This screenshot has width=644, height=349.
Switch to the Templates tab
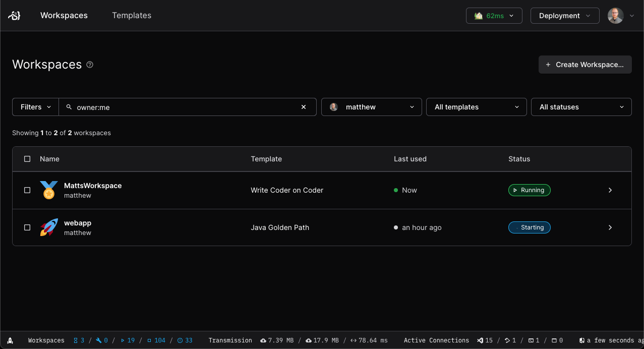[x=131, y=15]
